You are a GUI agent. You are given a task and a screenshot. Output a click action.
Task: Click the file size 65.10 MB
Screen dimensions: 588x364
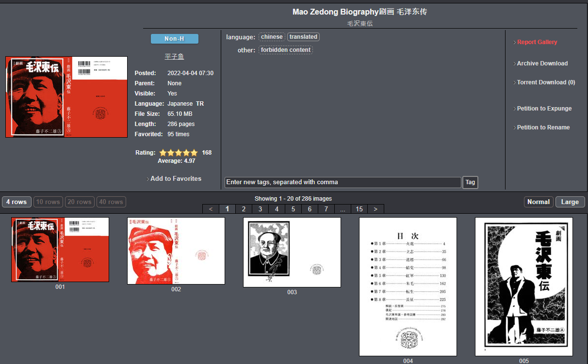pyautogui.click(x=180, y=114)
